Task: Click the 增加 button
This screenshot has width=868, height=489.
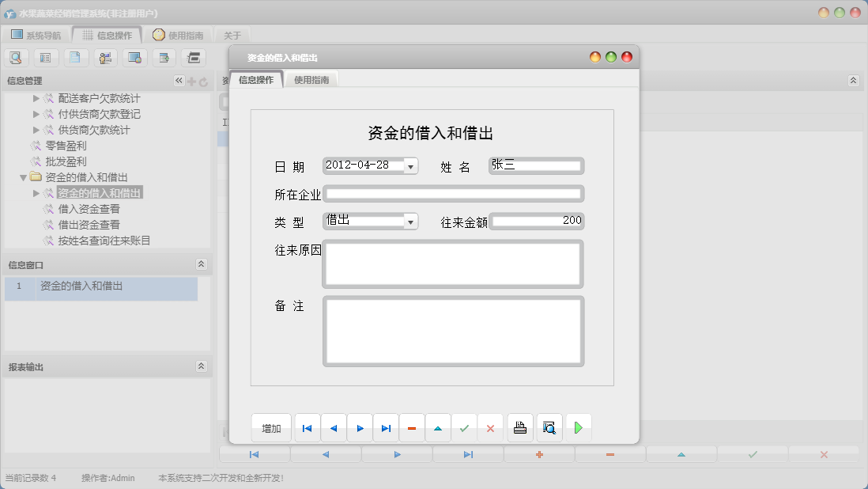Action: pyautogui.click(x=271, y=428)
